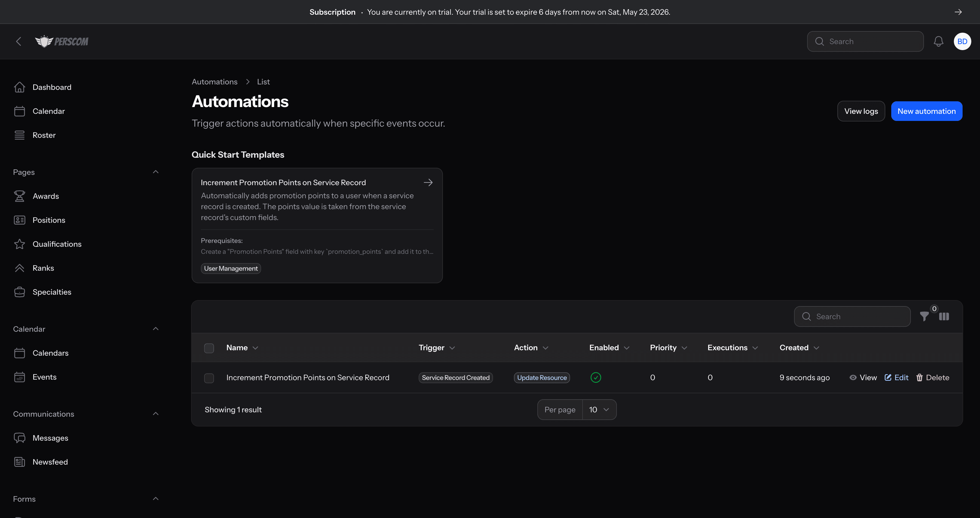Click the Specialties briefcase icon
The width and height of the screenshot is (980, 518).
pyautogui.click(x=19, y=292)
